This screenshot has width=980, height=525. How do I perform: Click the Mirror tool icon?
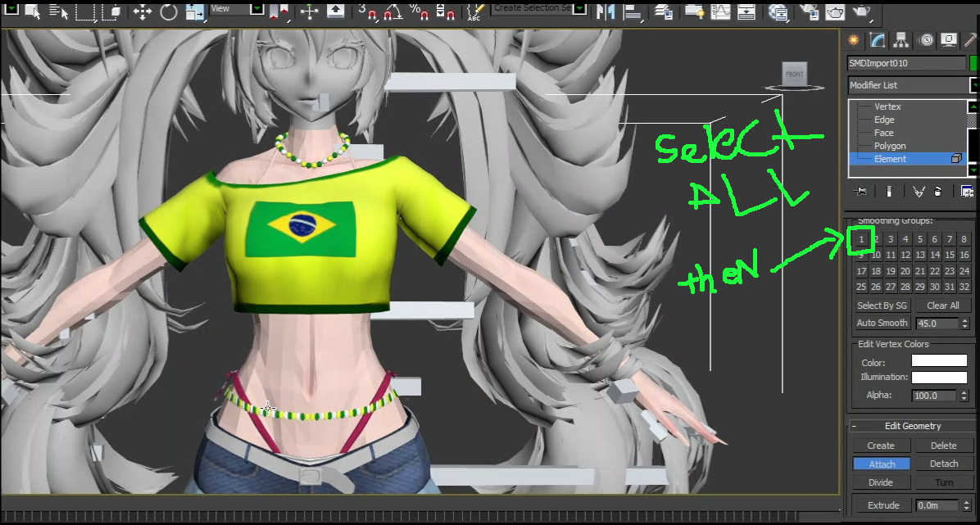[x=605, y=11]
